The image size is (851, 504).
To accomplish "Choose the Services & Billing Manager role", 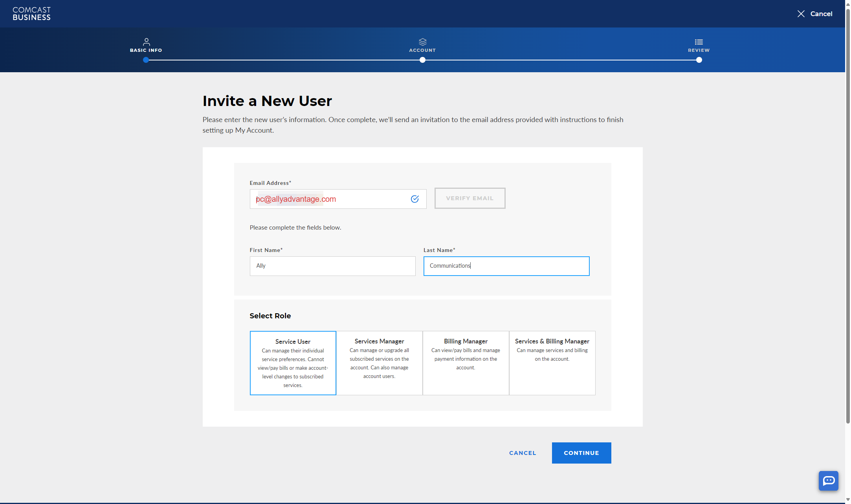I will click(x=552, y=363).
